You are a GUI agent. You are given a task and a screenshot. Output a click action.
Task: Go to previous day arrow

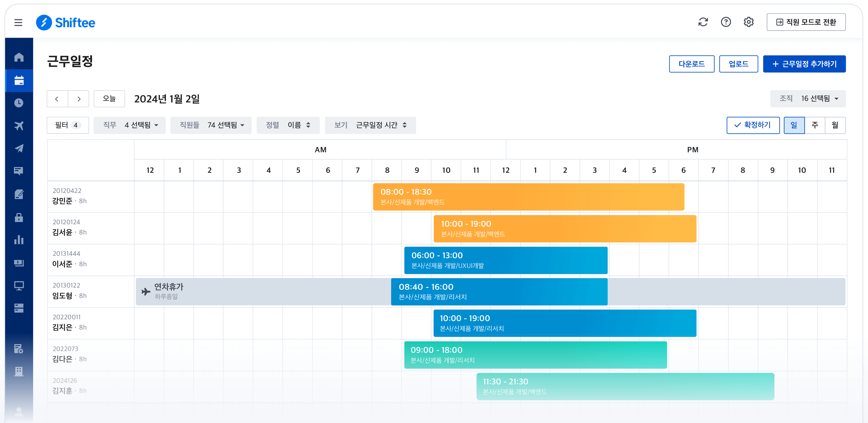coord(57,99)
